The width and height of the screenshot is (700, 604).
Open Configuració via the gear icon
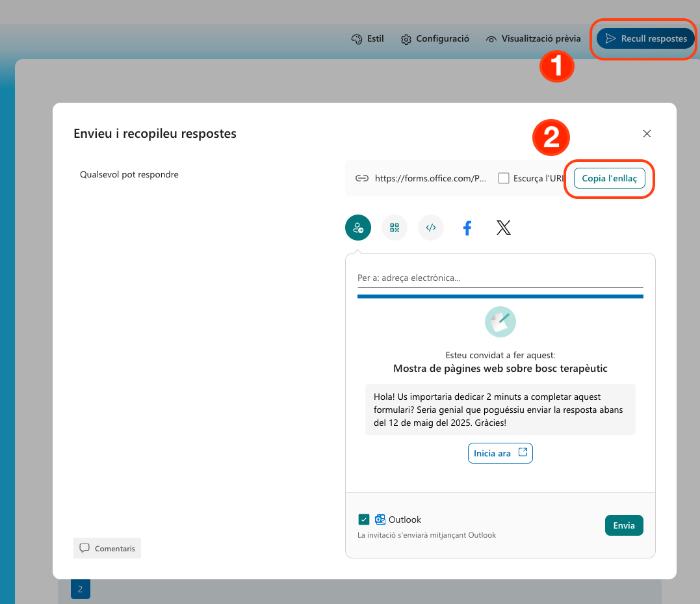tap(406, 38)
